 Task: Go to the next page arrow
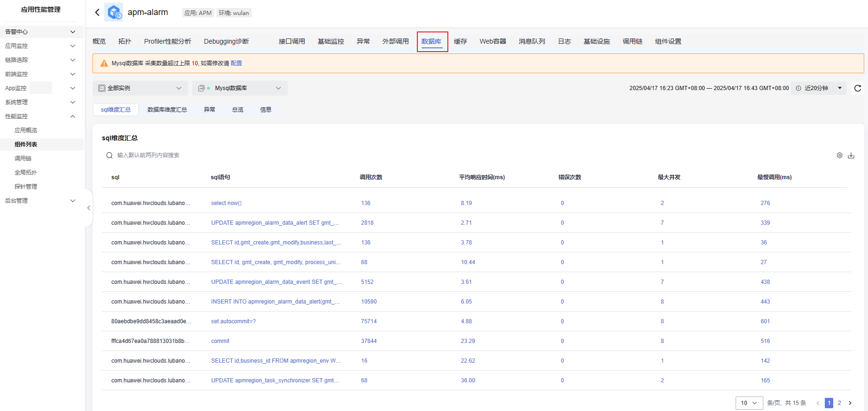point(850,403)
